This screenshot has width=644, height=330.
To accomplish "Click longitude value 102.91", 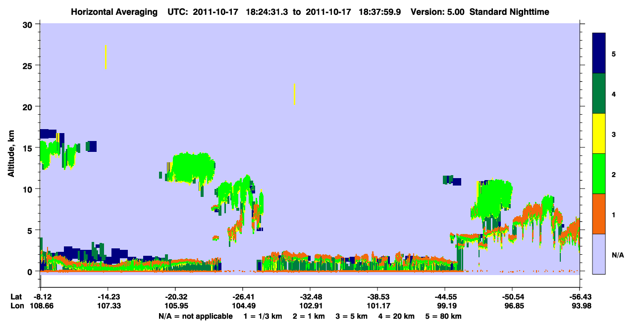I will [310, 306].
